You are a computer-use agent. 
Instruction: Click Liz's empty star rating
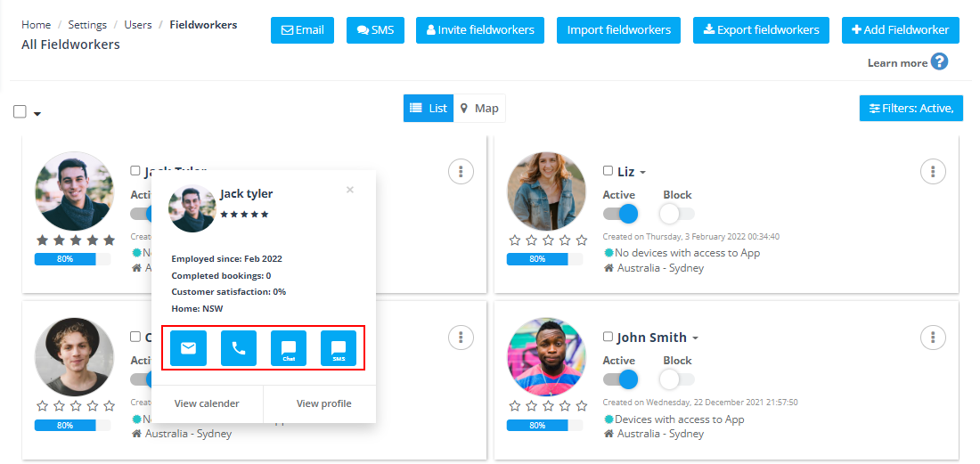point(548,240)
